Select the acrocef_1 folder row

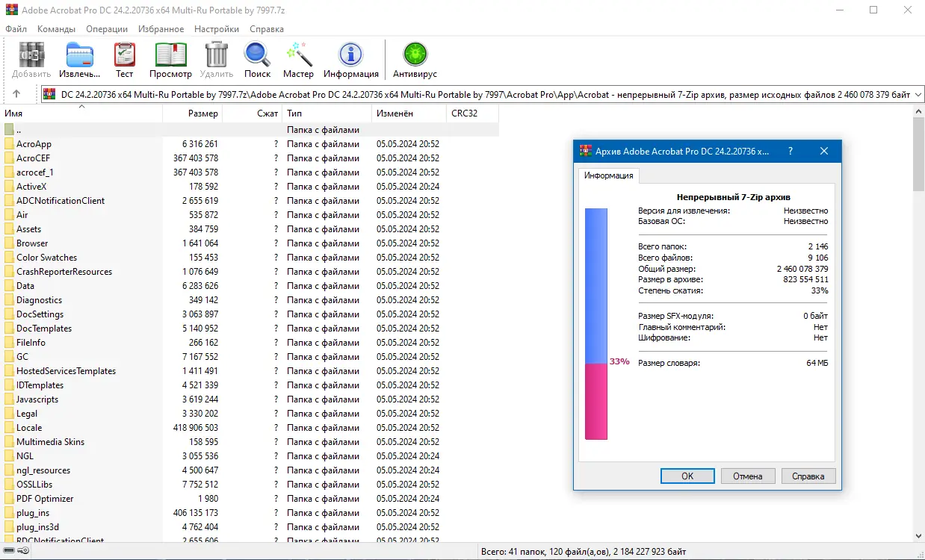click(250, 172)
